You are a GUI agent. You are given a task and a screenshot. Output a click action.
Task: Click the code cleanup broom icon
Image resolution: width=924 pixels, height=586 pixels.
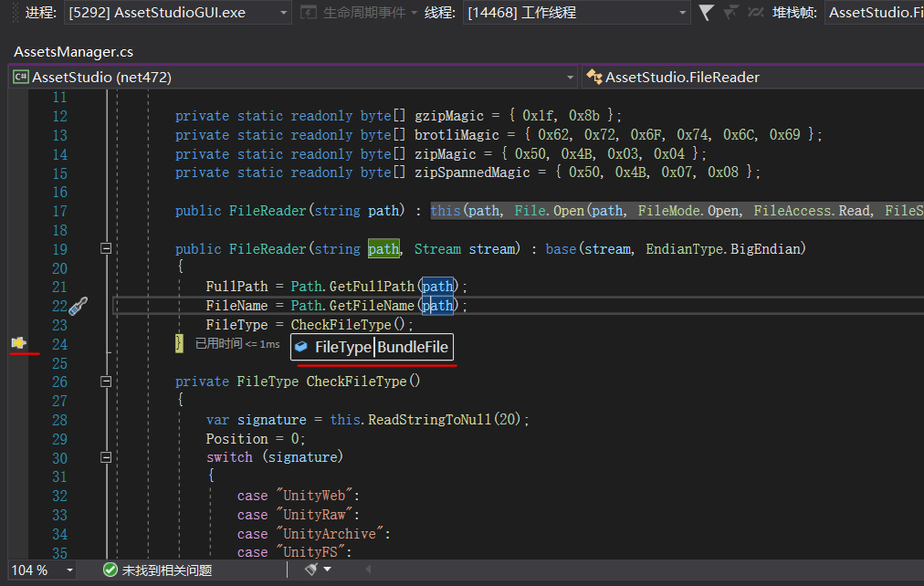click(311, 569)
